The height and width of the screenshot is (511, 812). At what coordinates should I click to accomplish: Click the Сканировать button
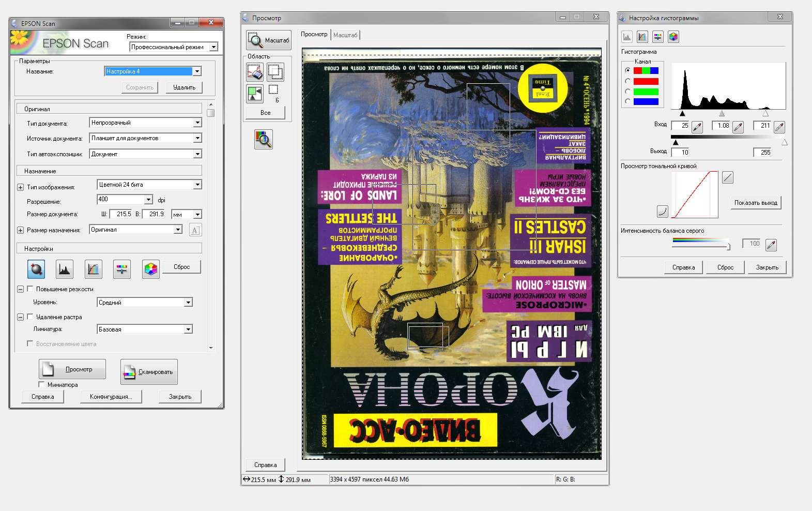point(149,372)
